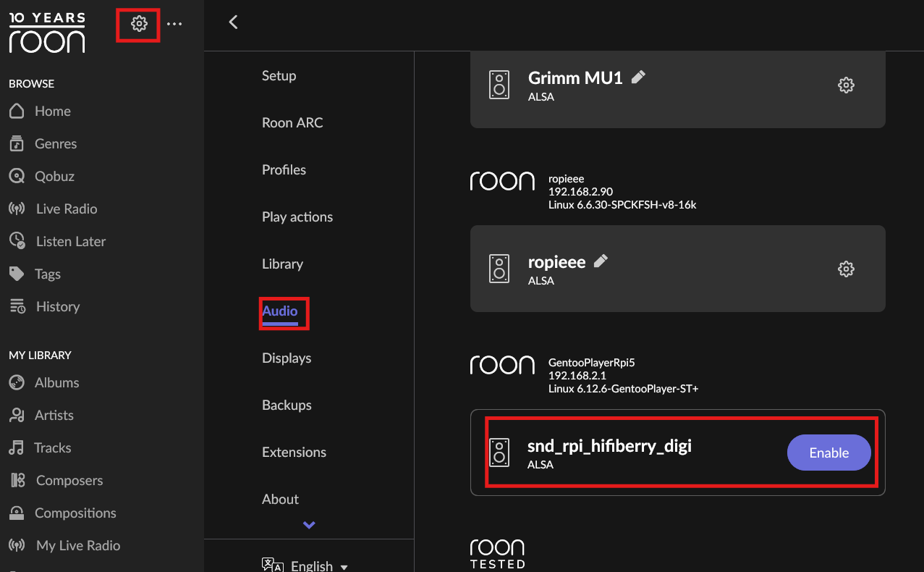Rename Grimm MU1 via pencil icon
Screen dimensions: 924x572
(638, 77)
